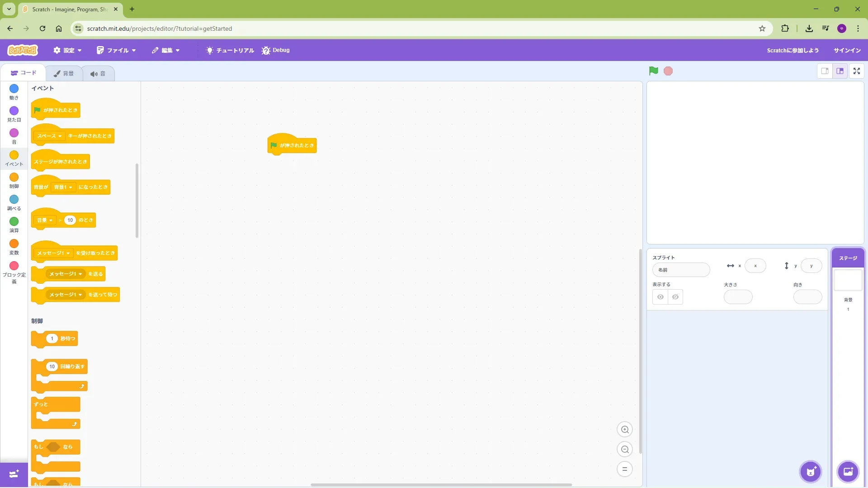Screen dimensions: 868x488
Task: Click the green flag run button
Action: click(x=653, y=71)
